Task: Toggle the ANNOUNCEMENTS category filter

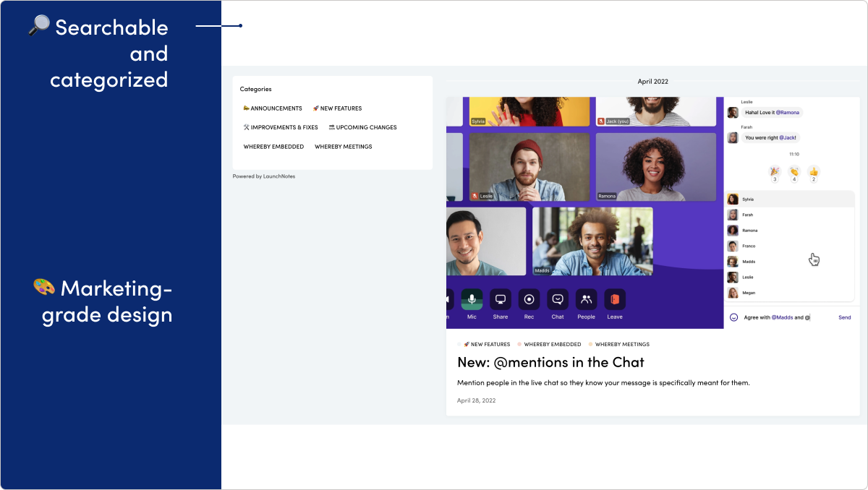Action: (273, 108)
